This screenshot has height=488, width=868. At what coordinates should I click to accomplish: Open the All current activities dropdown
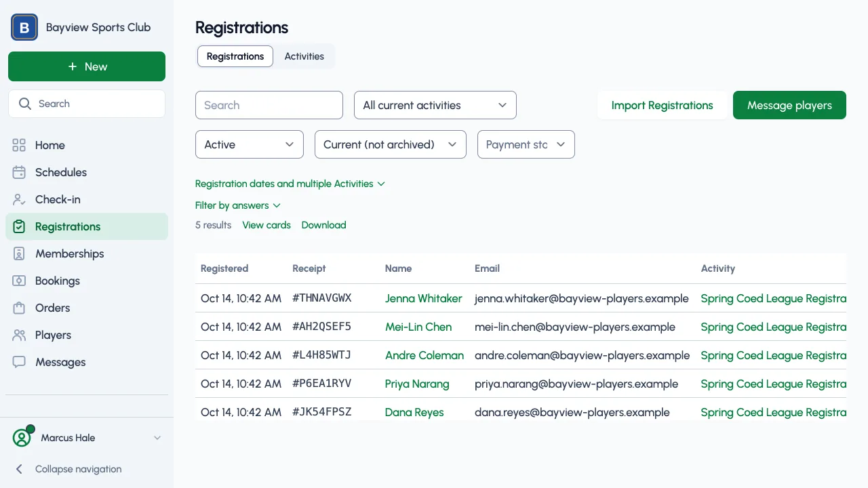[x=435, y=105]
